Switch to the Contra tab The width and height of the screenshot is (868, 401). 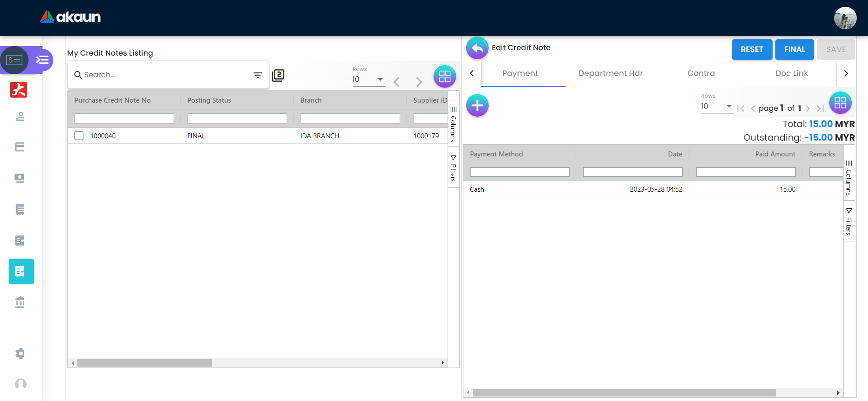coord(701,73)
